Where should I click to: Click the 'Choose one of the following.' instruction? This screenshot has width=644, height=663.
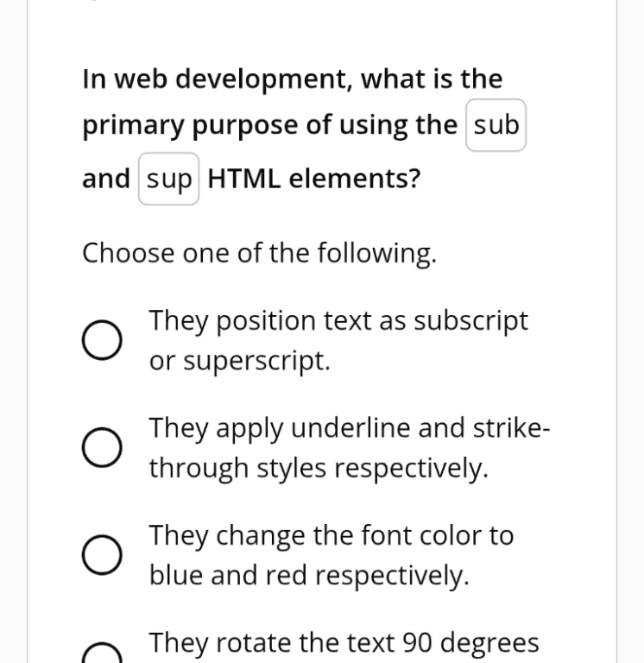click(259, 254)
